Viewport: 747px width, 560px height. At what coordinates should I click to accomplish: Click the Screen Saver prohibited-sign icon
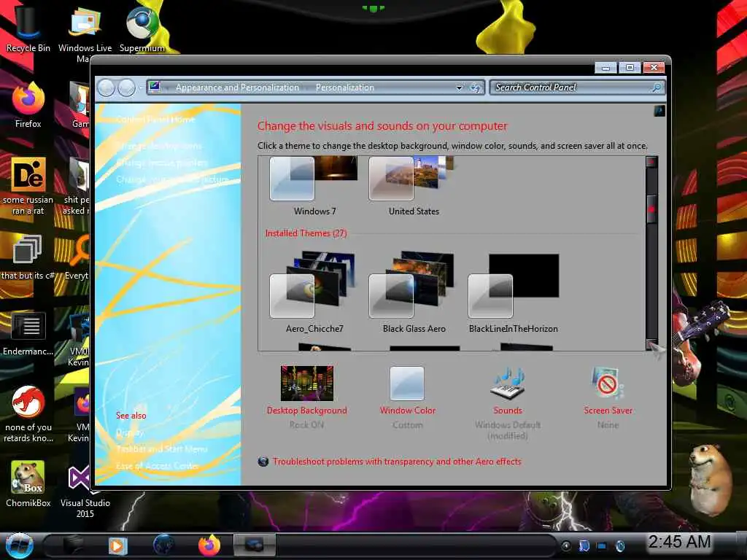(608, 382)
